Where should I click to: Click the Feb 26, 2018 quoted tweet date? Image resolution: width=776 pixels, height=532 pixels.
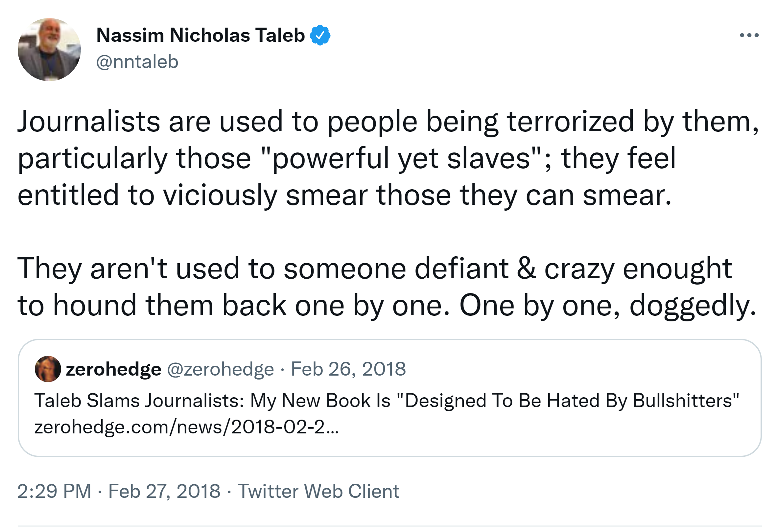[x=348, y=369]
